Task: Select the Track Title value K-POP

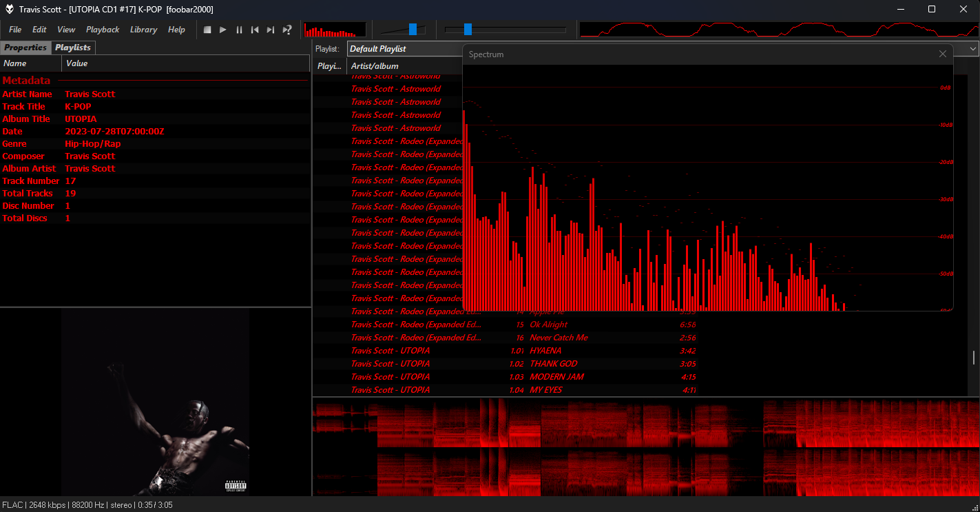Action: [x=78, y=107]
